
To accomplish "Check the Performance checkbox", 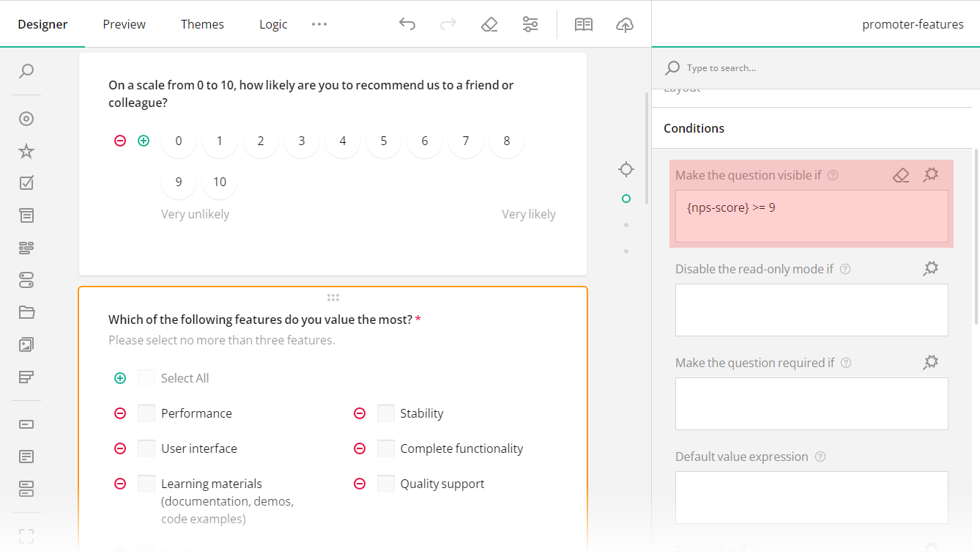I will 146,413.
